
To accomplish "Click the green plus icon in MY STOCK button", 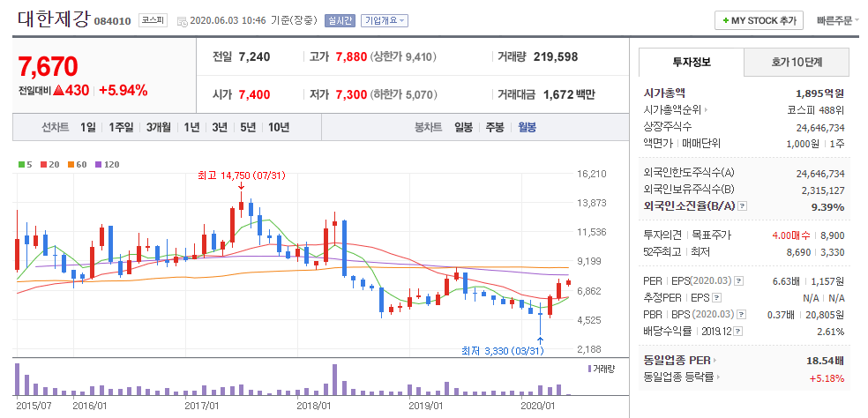I will coord(725,21).
